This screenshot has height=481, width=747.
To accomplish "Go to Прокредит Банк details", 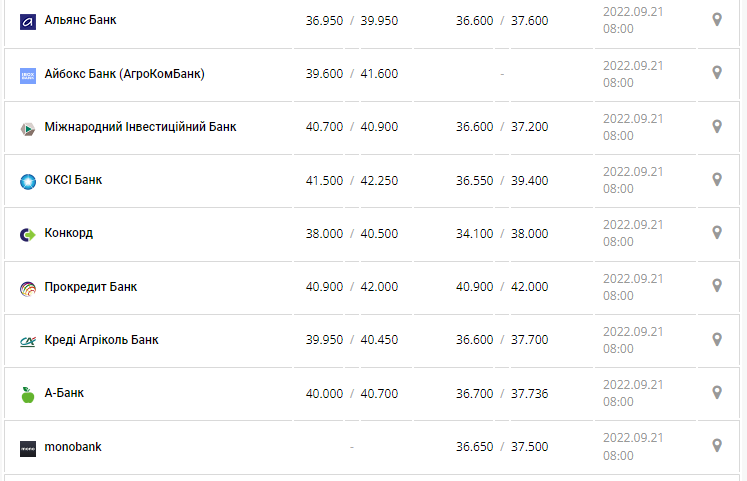I will 91,287.
